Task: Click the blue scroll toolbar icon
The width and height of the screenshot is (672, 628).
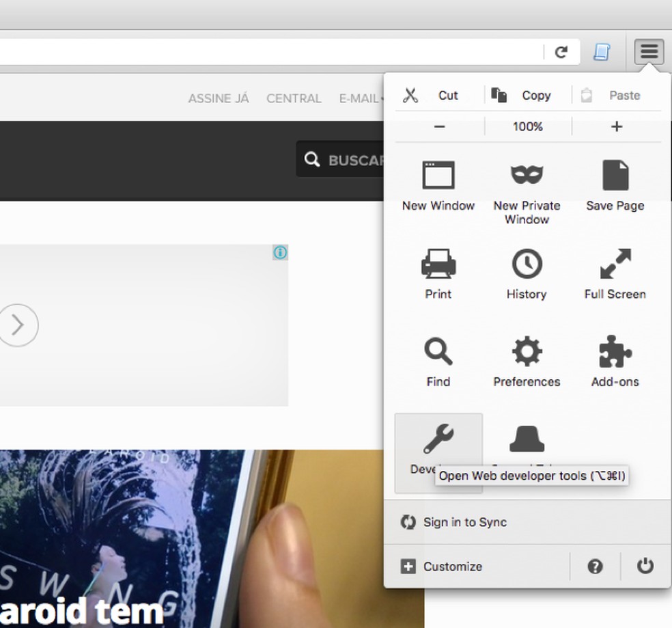Action: pyautogui.click(x=602, y=52)
